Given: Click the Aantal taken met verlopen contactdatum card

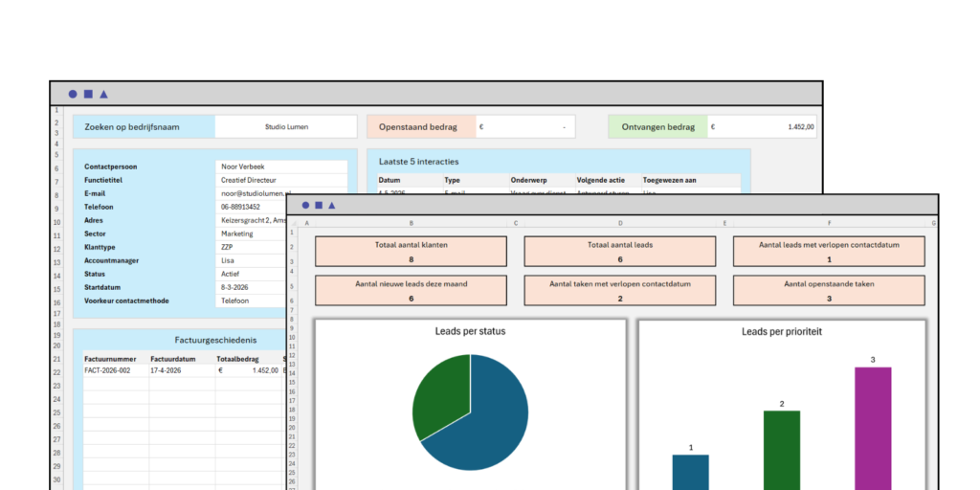Looking at the screenshot, I should pos(620,291).
